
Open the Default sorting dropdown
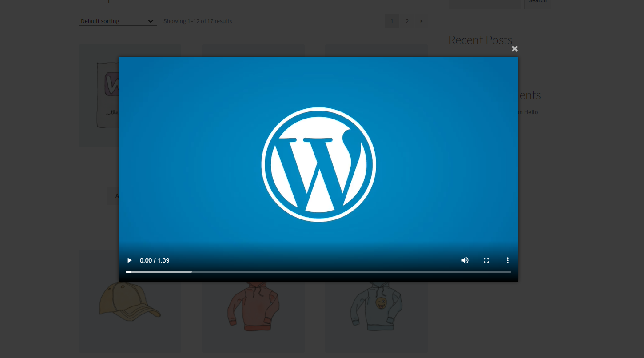click(x=118, y=21)
